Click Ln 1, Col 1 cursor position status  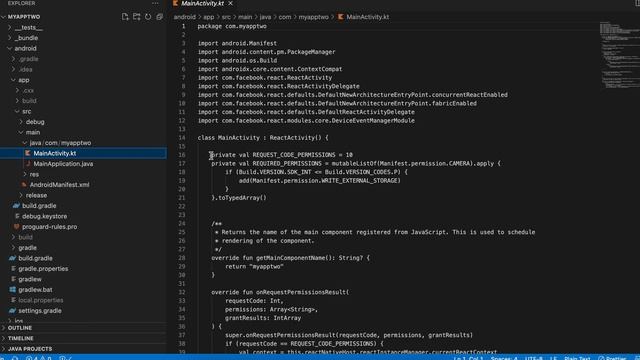tap(468, 358)
